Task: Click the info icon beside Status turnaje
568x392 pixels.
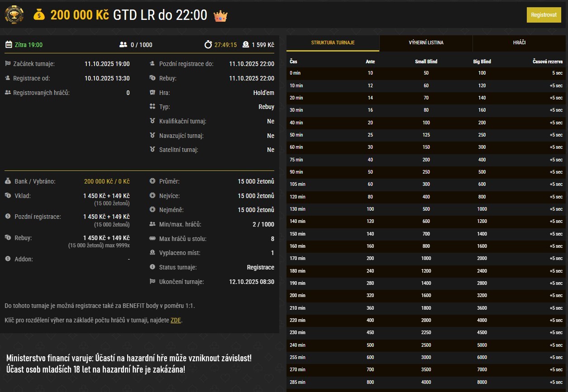Action: [153, 267]
